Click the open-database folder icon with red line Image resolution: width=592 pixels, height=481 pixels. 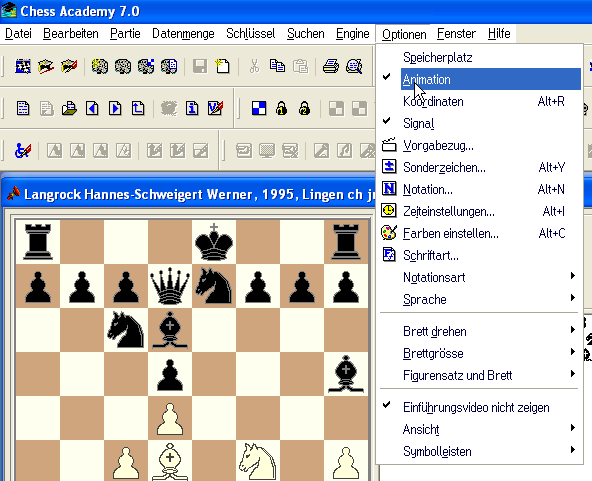point(46,66)
